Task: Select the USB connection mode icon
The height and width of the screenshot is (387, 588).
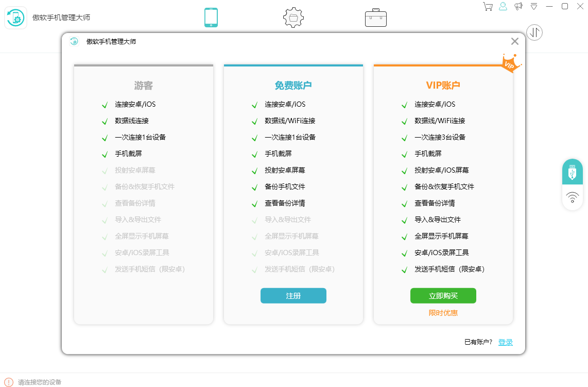Action: [x=572, y=172]
